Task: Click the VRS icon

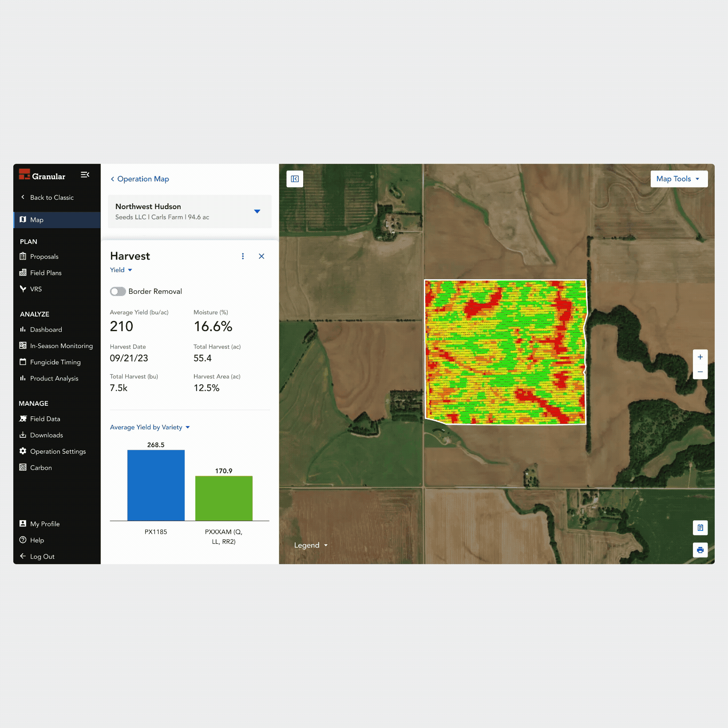Action: click(23, 289)
